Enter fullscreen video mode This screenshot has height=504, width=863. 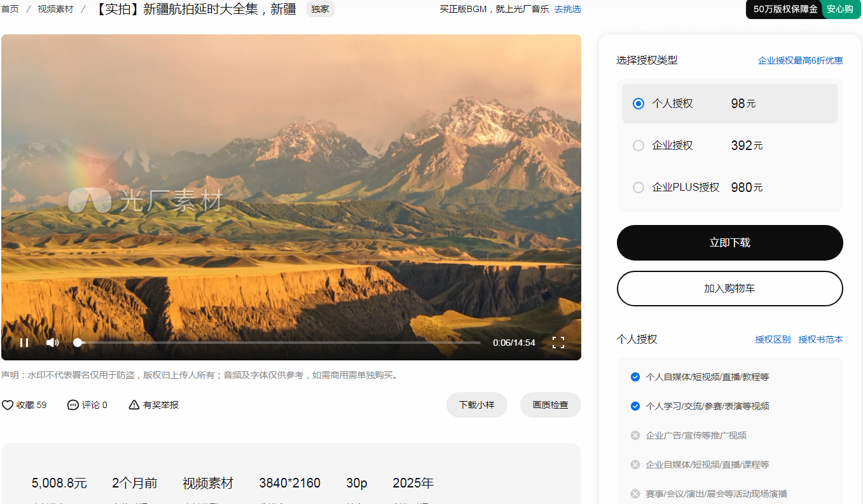click(x=558, y=343)
